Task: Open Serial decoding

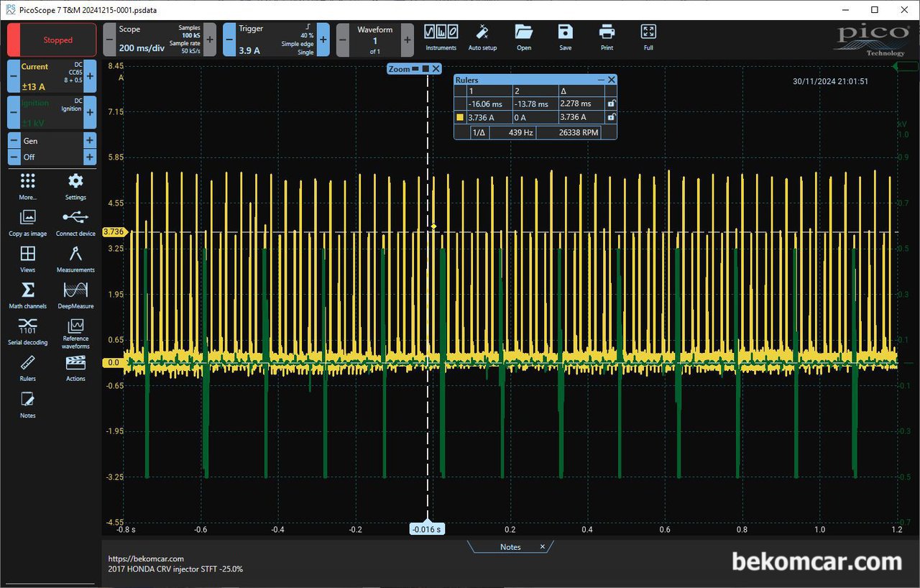Action: pos(27,331)
